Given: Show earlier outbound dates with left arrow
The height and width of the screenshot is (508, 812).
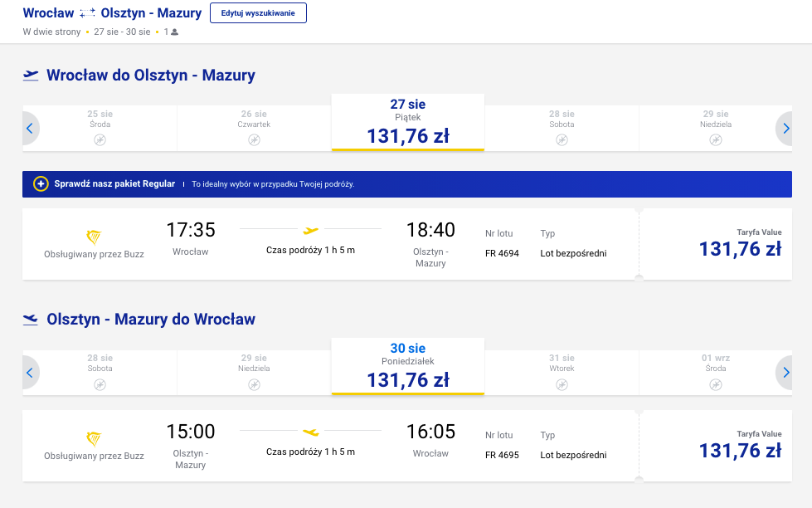Looking at the screenshot, I should coord(30,128).
